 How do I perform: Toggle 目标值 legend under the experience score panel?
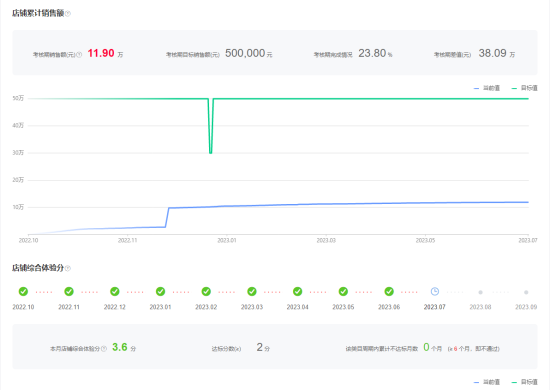point(524,382)
